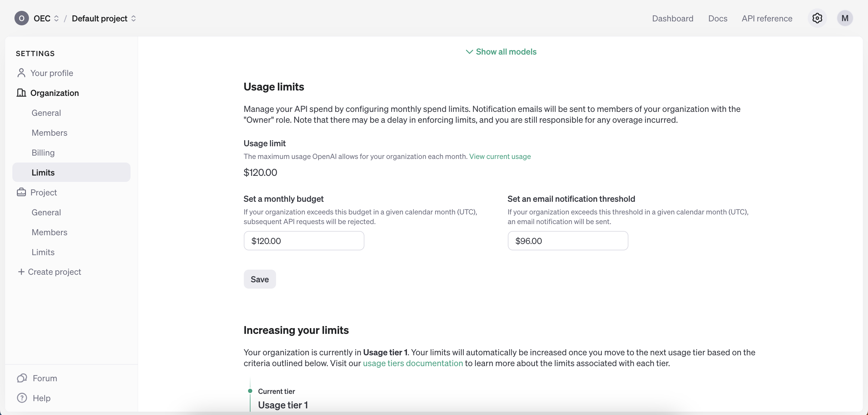Screen dimensions: 868x415
Task: Click the Organization building icon
Action: point(21,93)
